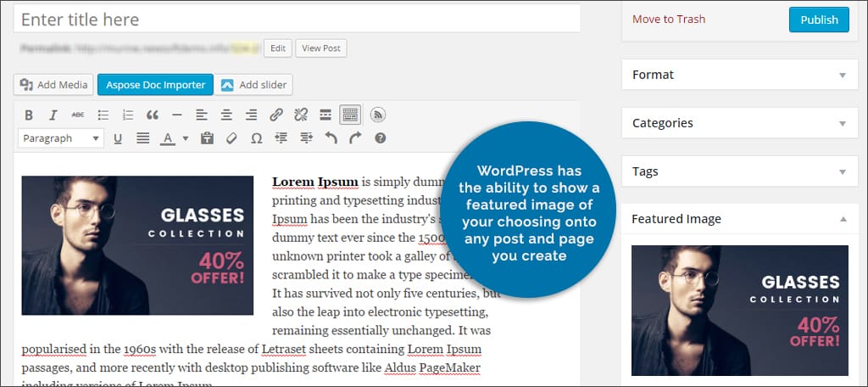The width and height of the screenshot is (868, 387).
Task: Expand the Format panel
Action: click(842, 75)
